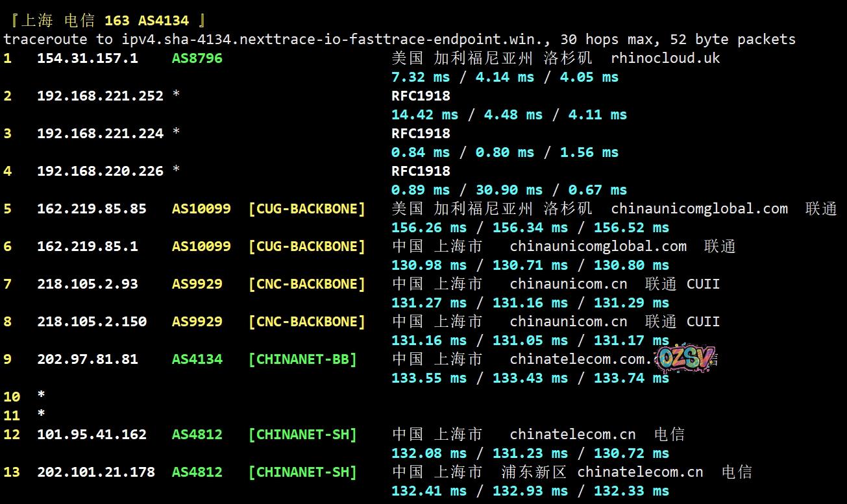
Task: Click the IP address 162.219.85.85
Action: tap(92, 209)
